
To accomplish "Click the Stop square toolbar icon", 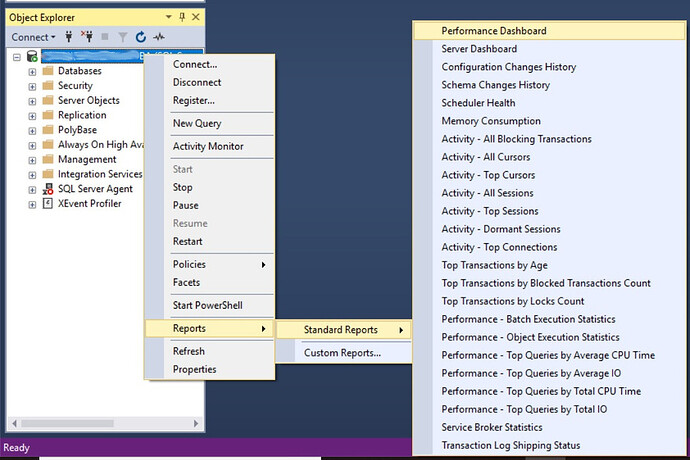I will (105, 37).
